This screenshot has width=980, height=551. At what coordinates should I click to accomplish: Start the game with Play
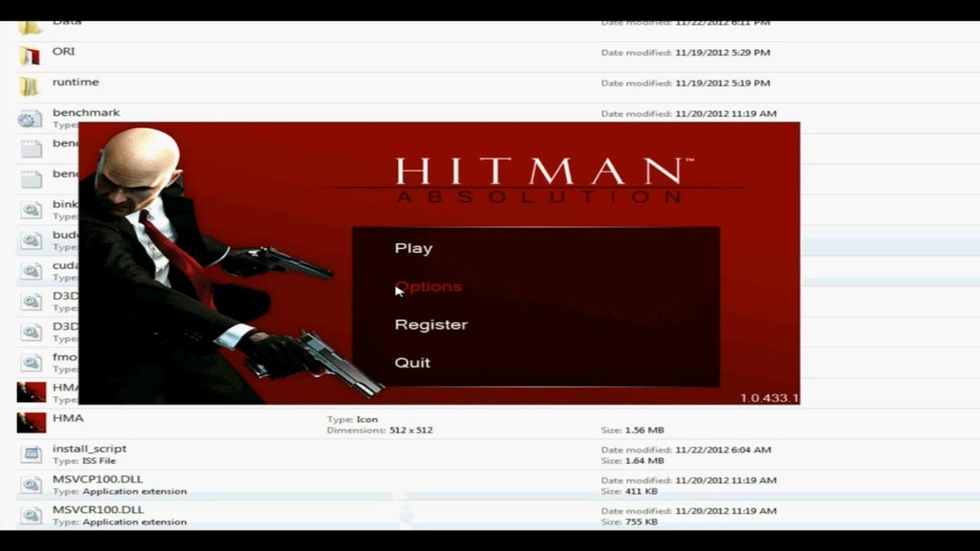click(413, 249)
